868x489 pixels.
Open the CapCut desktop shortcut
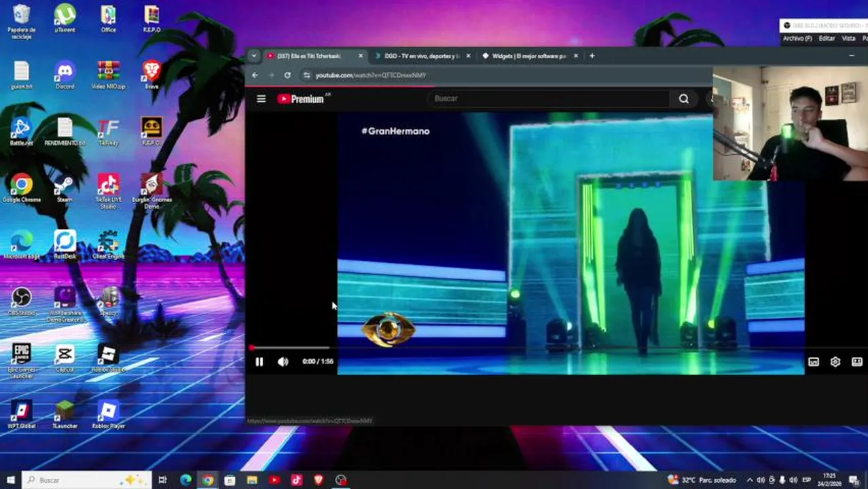pyautogui.click(x=65, y=358)
